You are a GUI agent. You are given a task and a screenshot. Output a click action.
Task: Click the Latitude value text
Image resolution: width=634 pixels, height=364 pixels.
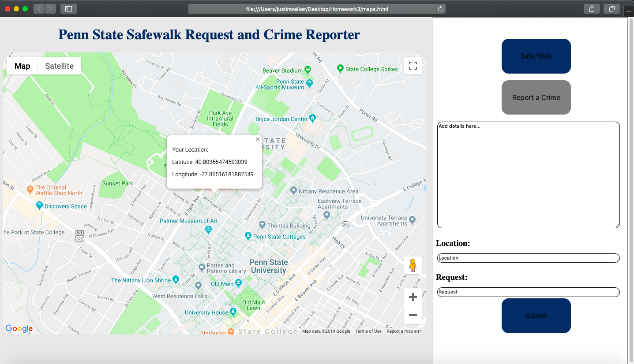(x=221, y=162)
